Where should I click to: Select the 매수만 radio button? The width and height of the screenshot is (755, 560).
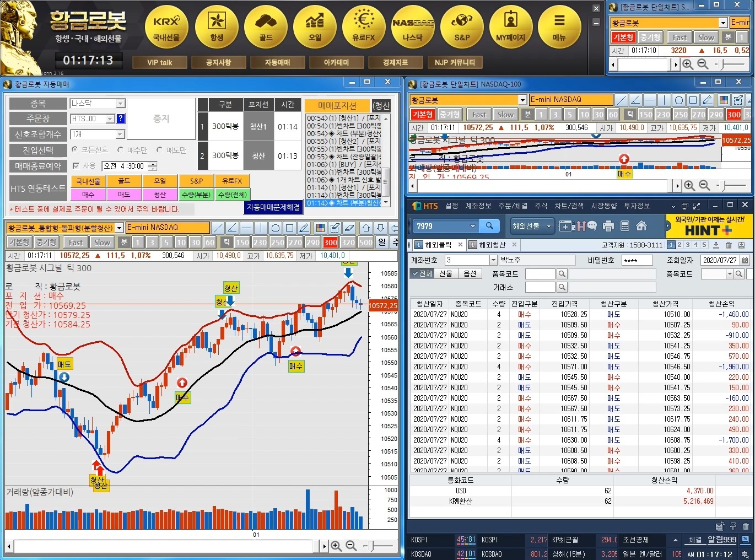click(x=120, y=149)
